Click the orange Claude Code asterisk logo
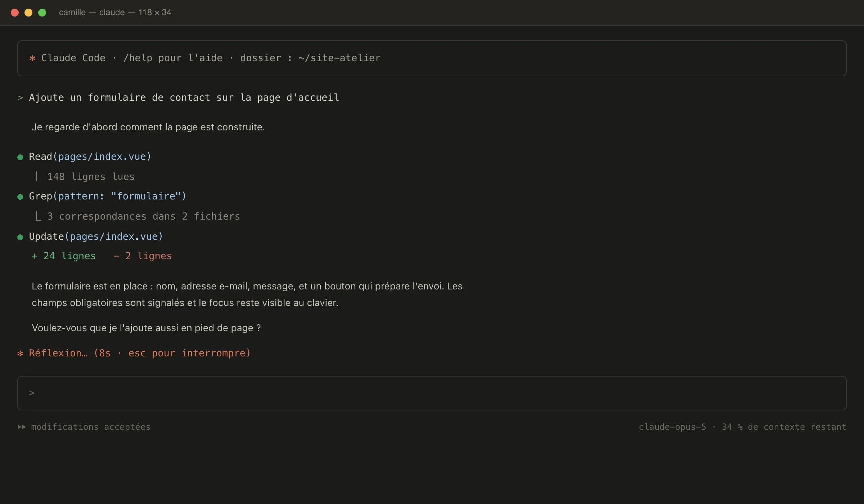This screenshot has height=504, width=864. point(32,58)
